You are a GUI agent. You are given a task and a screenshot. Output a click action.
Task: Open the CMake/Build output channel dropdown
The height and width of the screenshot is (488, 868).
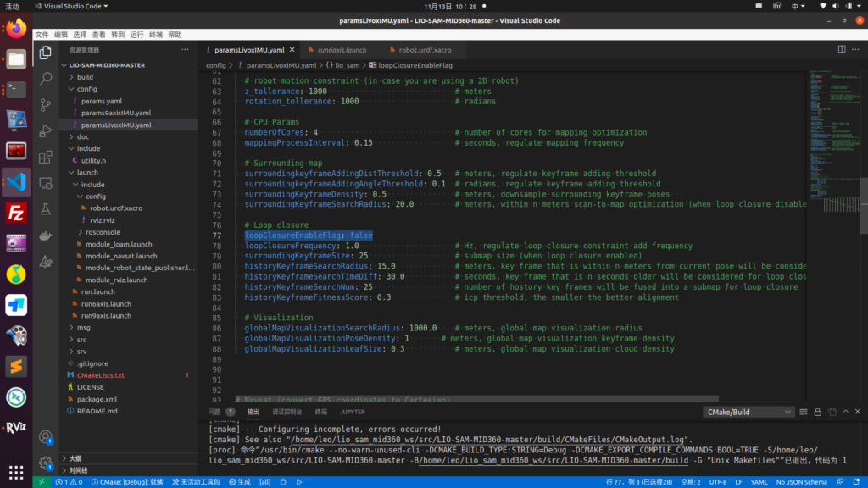(x=748, y=412)
